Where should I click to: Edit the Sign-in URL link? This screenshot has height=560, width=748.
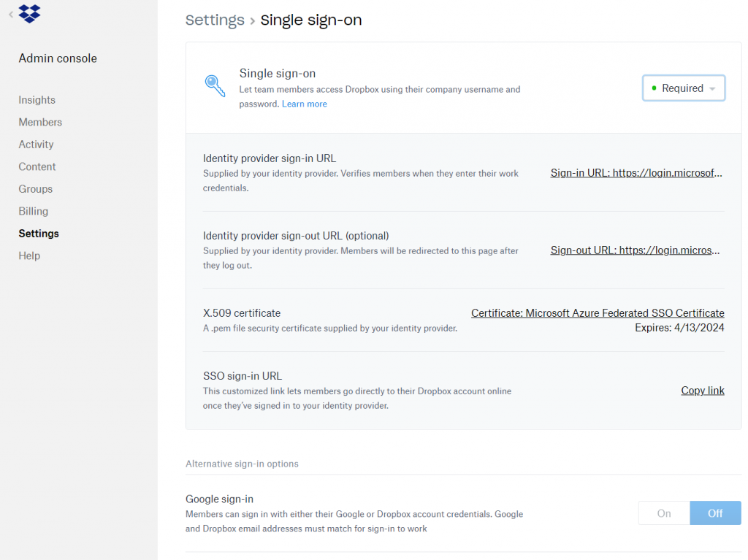[x=636, y=173]
